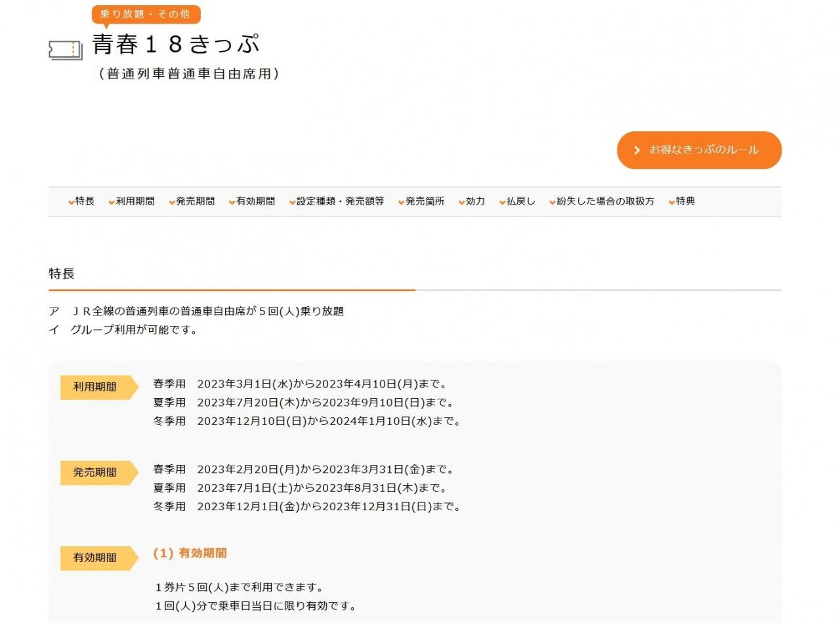Jump to the 特典 section
840x623 pixels.
tap(682, 201)
